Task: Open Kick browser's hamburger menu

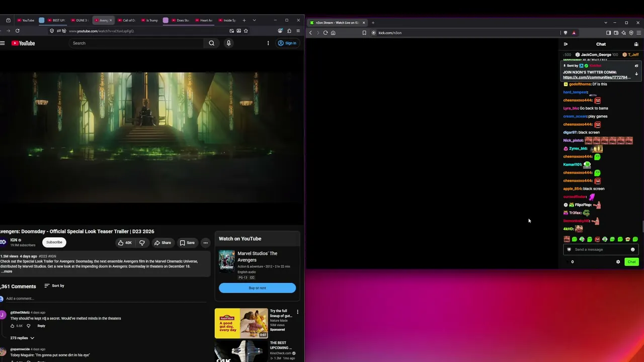Action: (638, 33)
